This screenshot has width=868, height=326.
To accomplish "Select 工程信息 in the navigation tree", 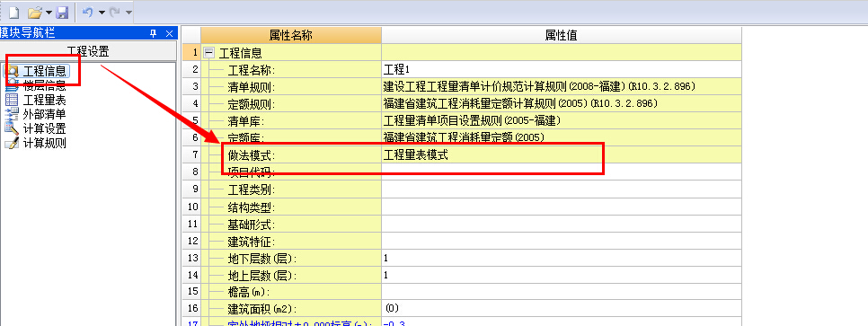I will coord(44,71).
